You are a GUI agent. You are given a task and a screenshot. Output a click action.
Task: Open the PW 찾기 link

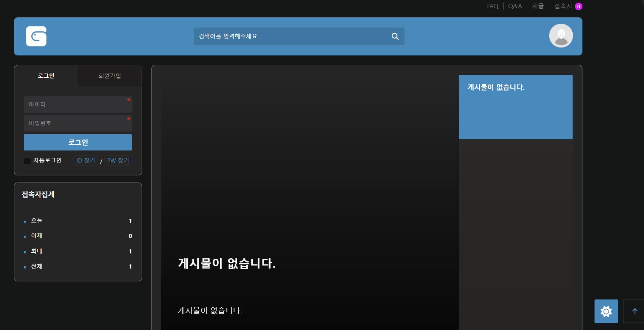click(118, 160)
